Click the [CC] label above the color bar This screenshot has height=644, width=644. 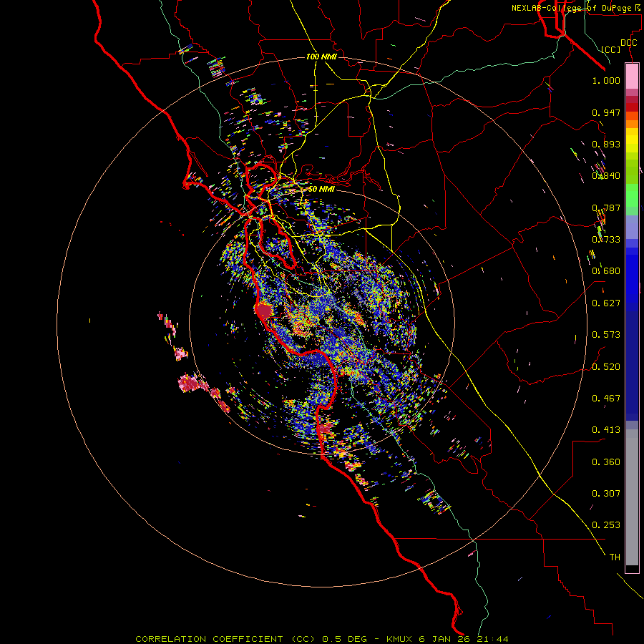click(611, 49)
